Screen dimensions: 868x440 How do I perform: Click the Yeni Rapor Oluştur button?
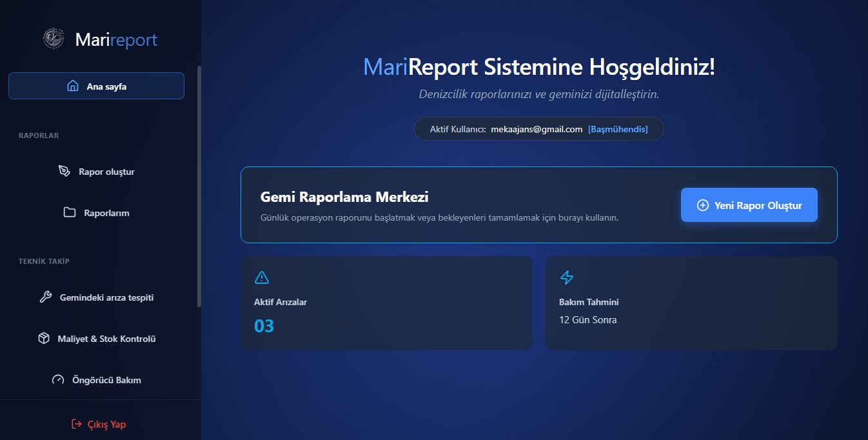[749, 205]
